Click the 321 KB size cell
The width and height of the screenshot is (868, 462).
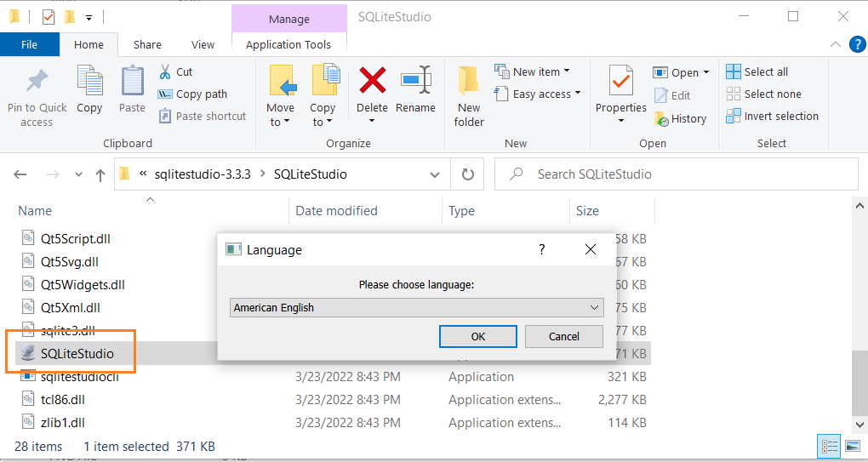pos(626,377)
